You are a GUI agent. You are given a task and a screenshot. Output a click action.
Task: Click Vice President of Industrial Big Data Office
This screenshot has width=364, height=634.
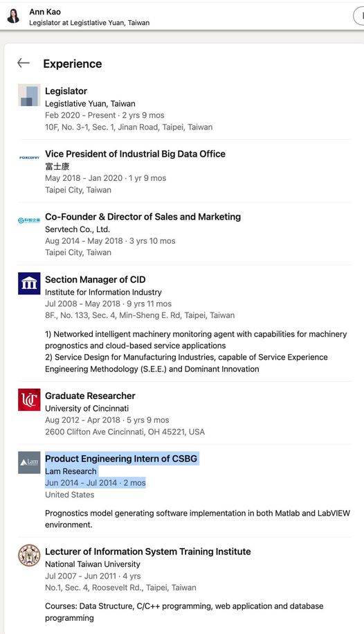point(136,154)
